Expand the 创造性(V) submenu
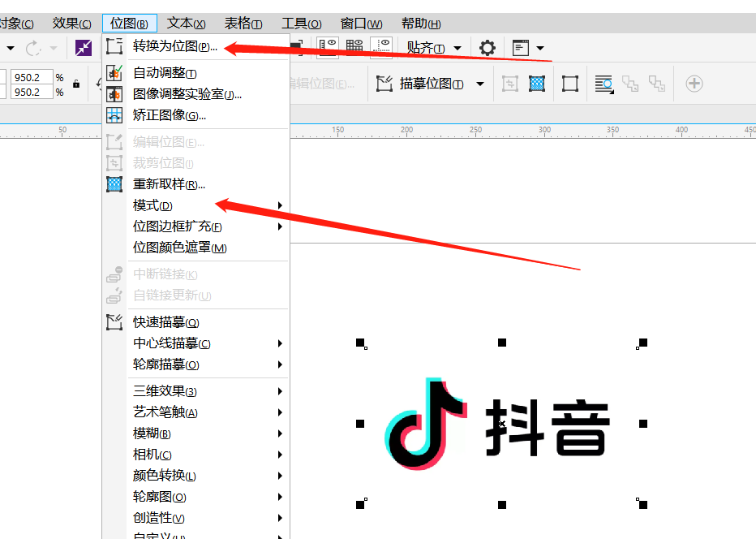The height and width of the screenshot is (539, 756). tap(196, 518)
